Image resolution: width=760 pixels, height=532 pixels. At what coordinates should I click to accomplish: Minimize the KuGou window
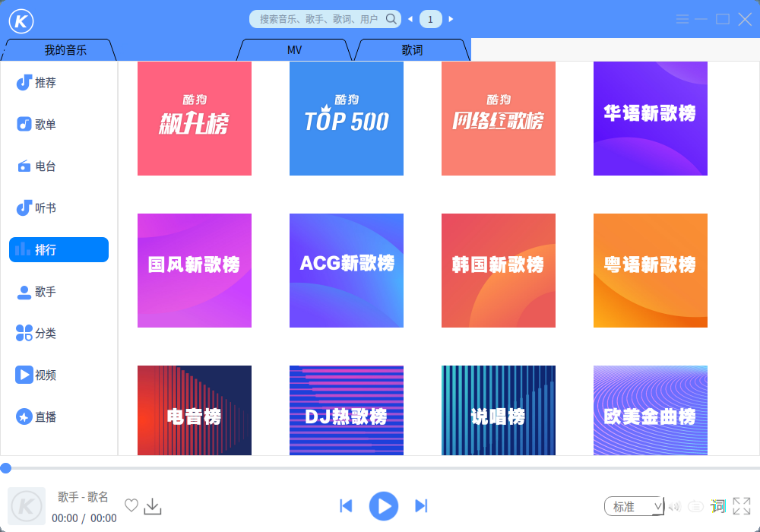point(701,19)
